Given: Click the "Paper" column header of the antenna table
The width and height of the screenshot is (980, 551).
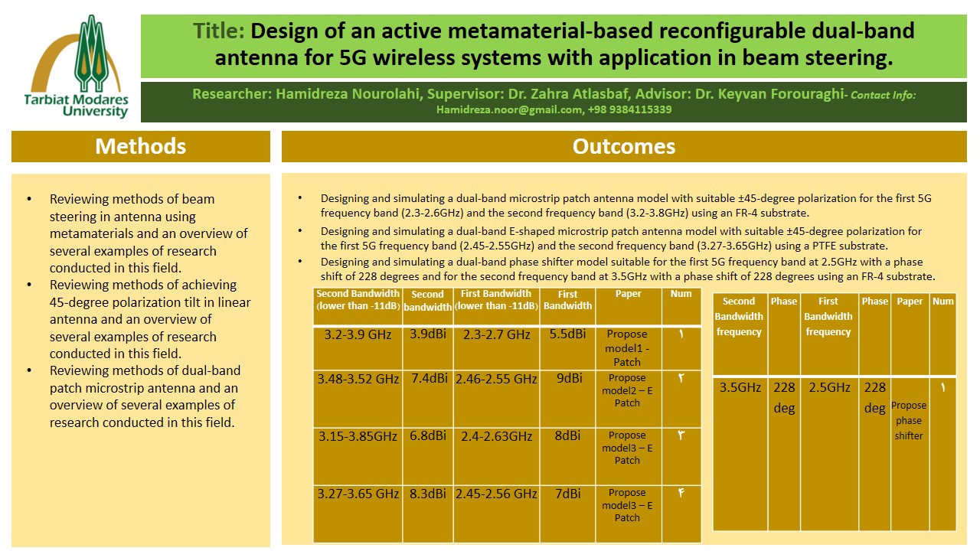Looking at the screenshot, I should click(628, 294).
